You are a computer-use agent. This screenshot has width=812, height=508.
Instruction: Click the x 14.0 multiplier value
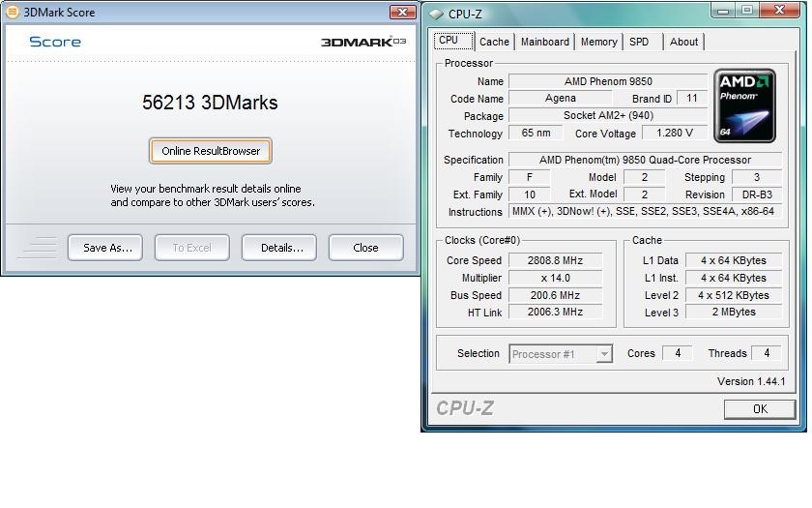555,278
